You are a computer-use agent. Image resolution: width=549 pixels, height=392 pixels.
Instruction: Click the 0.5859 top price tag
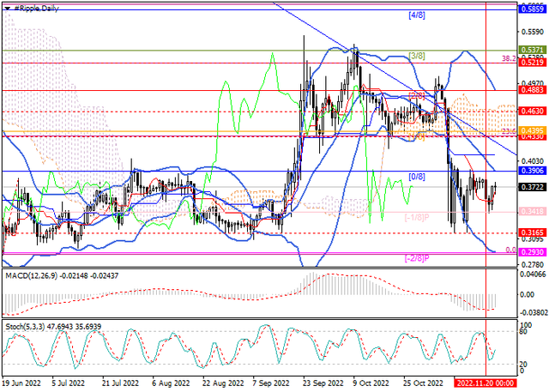coord(533,5)
